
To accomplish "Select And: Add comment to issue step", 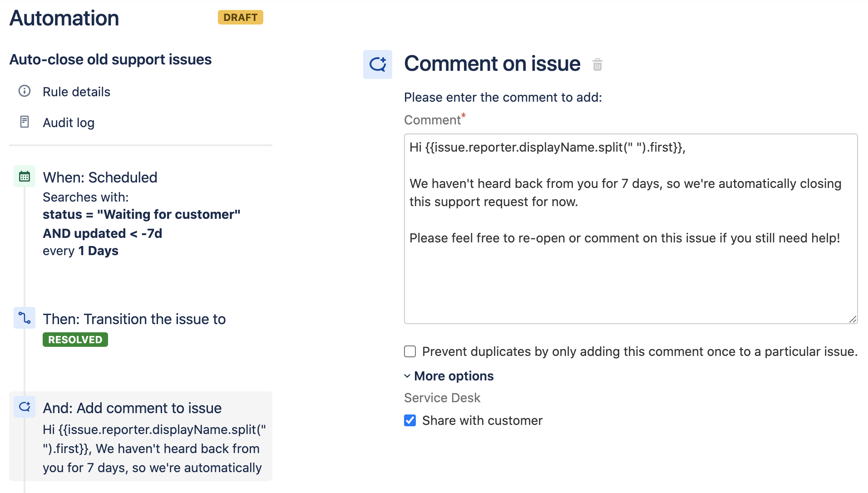I will point(141,436).
